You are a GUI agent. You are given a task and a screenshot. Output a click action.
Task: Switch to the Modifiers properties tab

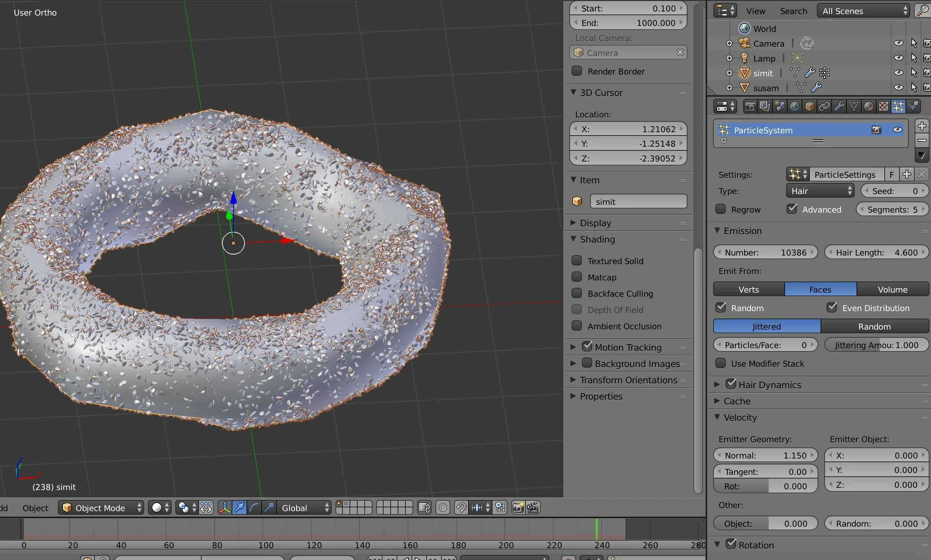(x=839, y=106)
